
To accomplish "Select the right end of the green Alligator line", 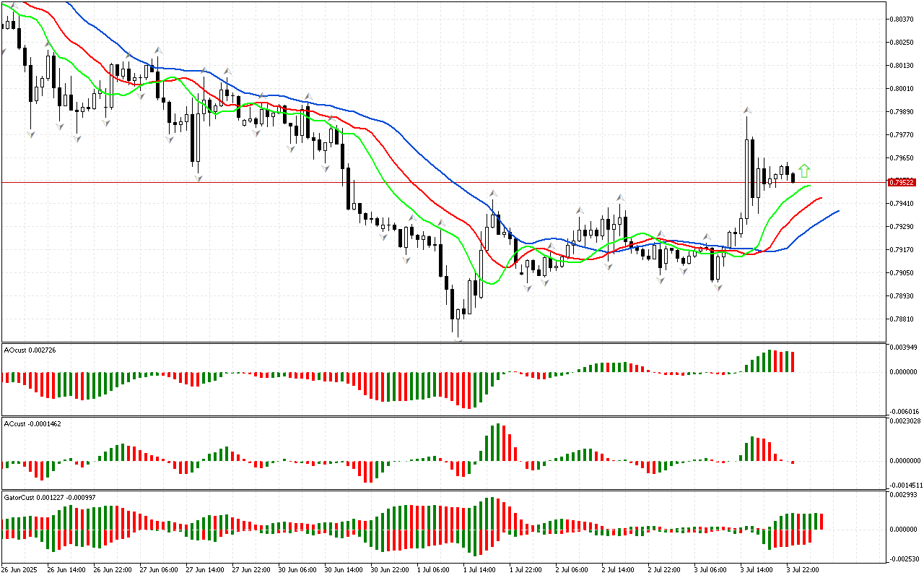I will (x=810, y=186).
